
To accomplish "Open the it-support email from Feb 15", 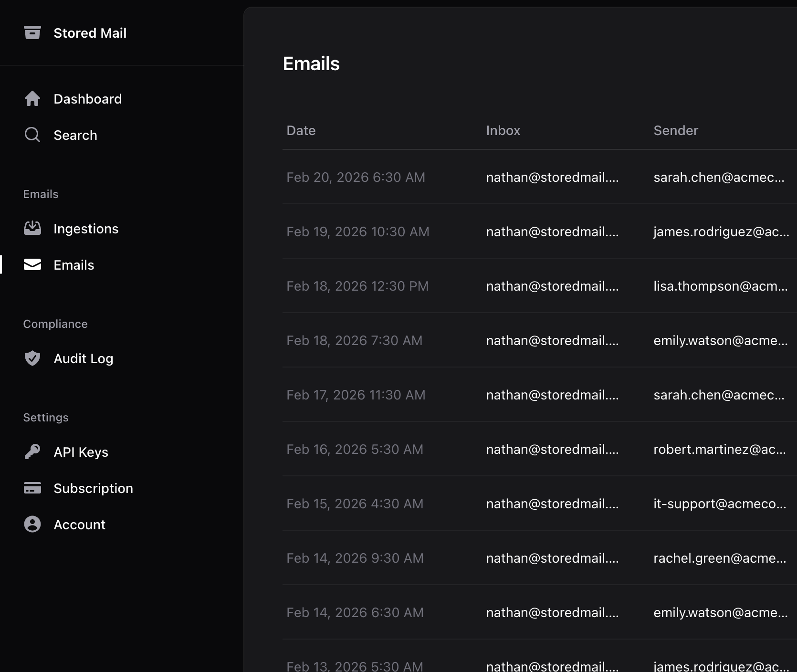I will coord(719,504).
